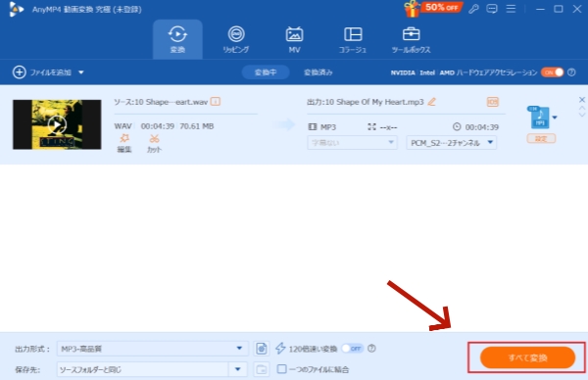Open the output profile settings icon
The width and height of the screenshot is (588, 380).
pos(262,349)
